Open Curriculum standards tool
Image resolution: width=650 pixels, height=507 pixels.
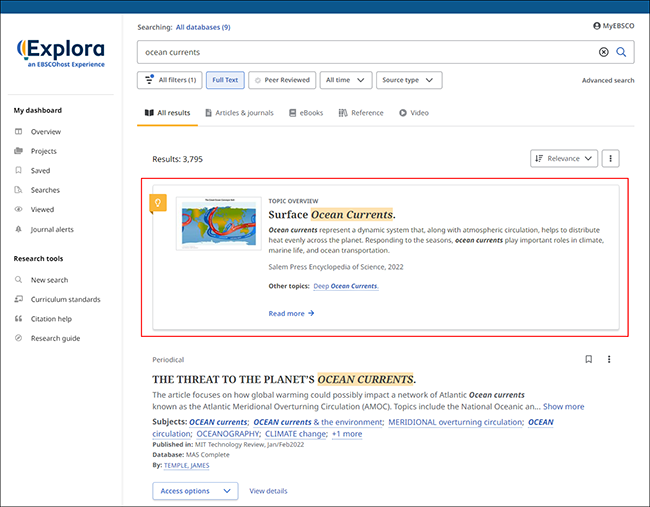point(65,300)
